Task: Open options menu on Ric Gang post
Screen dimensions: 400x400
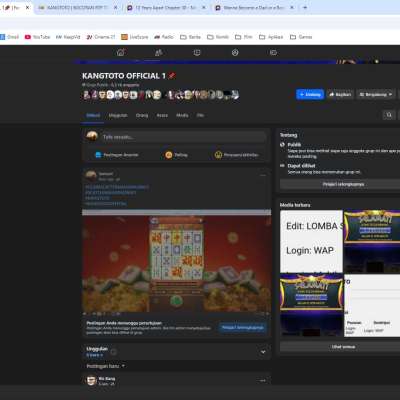Action: (x=263, y=380)
